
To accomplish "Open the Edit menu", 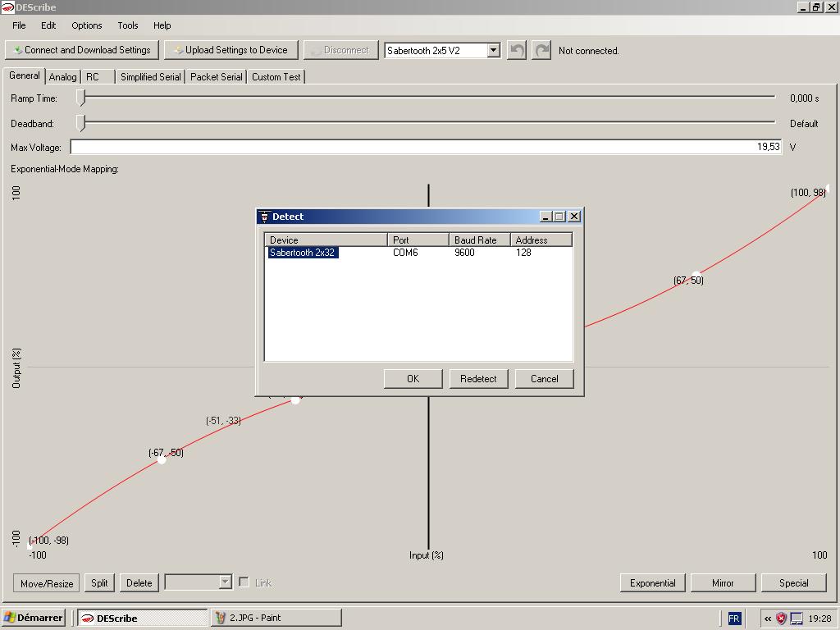I will click(48, 25).
